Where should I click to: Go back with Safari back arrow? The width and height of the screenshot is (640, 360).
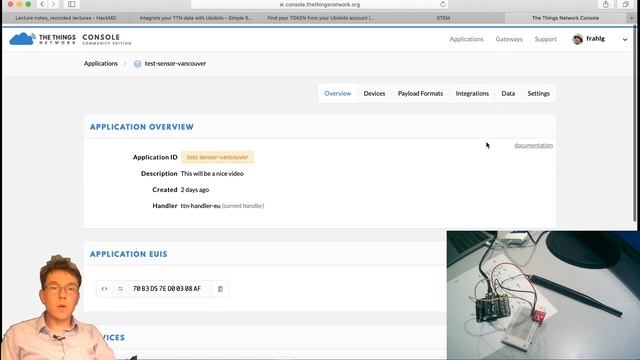(42, 4)
